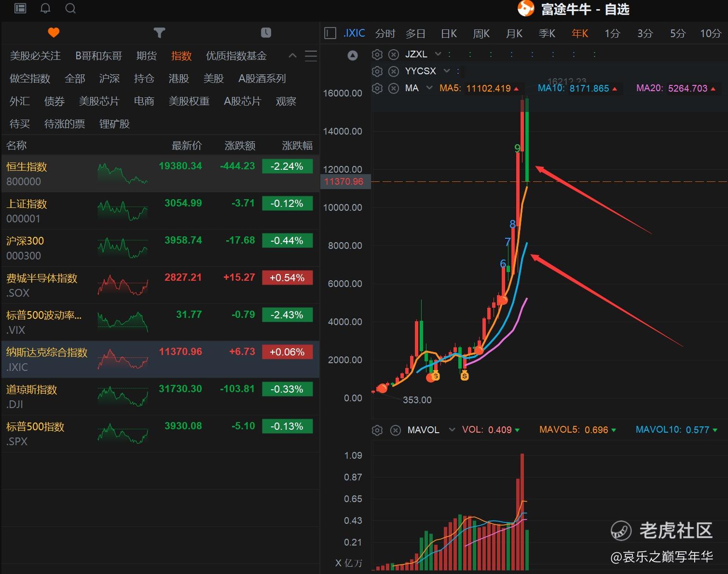Select the 上证指数 row
Image resolution: width=728 pixels, height=574 pixels.
(160, 211)
